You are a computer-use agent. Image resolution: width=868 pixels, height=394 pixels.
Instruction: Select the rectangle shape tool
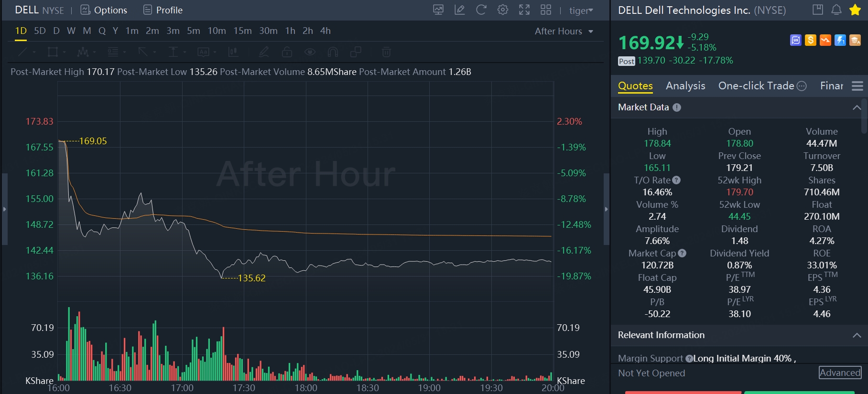pos(53,52)
